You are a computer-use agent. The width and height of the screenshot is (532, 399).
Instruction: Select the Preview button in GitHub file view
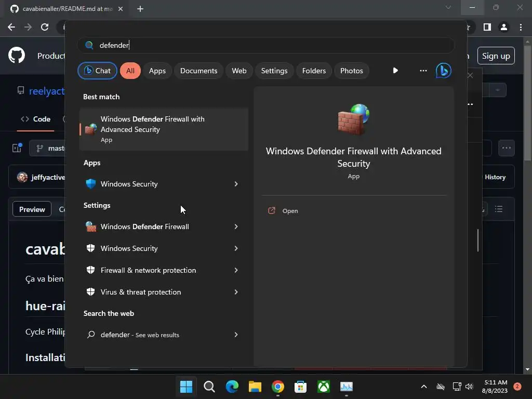click(x=32, y=209)
